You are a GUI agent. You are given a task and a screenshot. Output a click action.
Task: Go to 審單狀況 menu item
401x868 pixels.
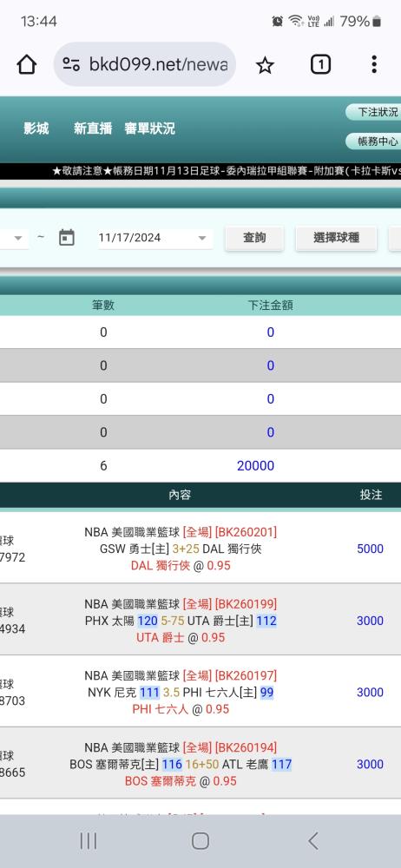point(149,128)
